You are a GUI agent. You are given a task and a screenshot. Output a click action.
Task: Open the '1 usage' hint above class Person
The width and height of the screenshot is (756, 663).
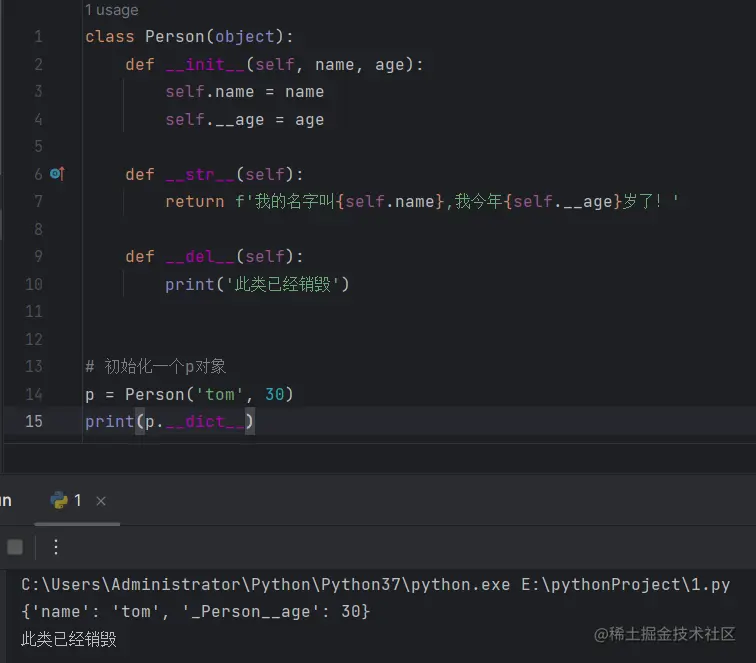112,10
